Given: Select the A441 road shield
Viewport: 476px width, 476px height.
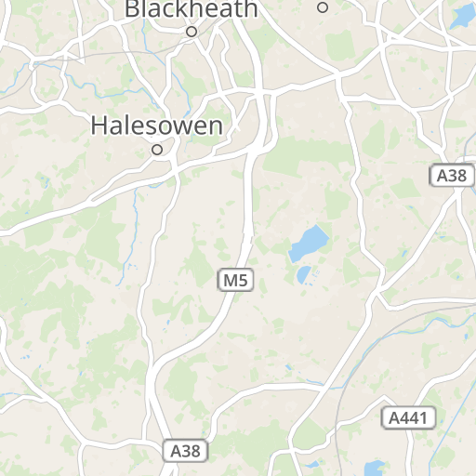Looking at the screenshot, I should click(408, 418).
